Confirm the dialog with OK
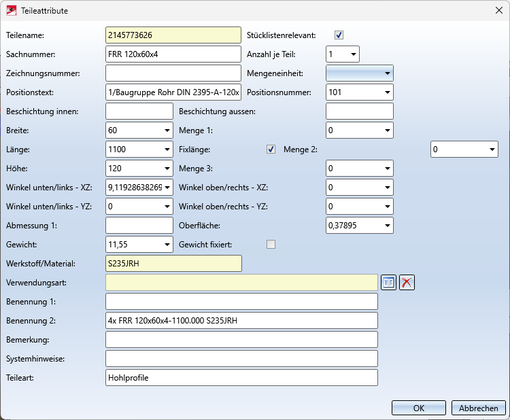 tap(419, 408)
